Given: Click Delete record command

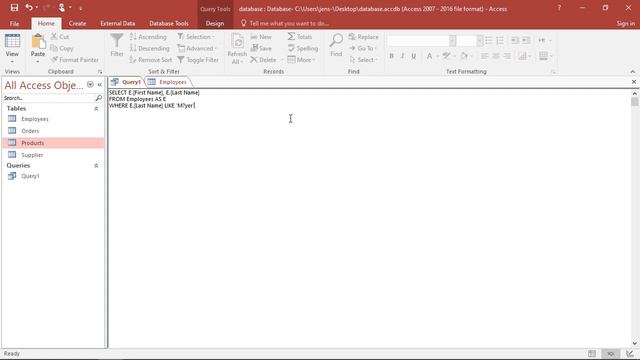Looking at the screenshot, I should tap(263, 60).
